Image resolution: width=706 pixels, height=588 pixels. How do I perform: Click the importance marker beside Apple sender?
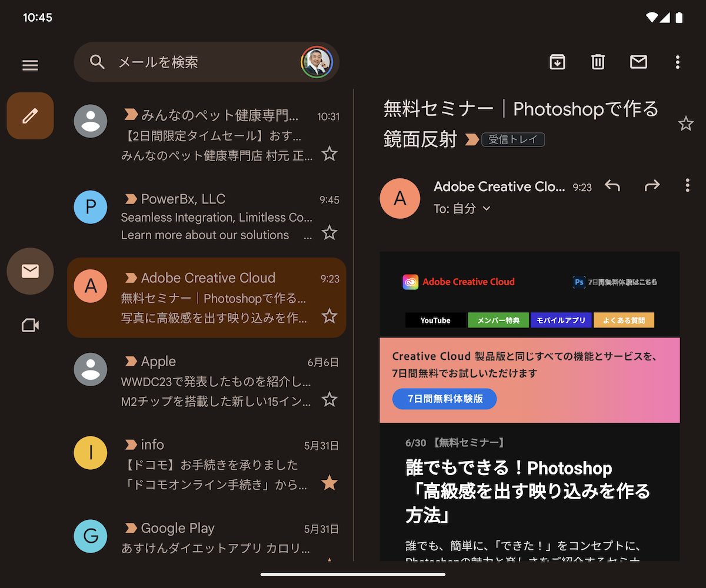tap(131, 361)
